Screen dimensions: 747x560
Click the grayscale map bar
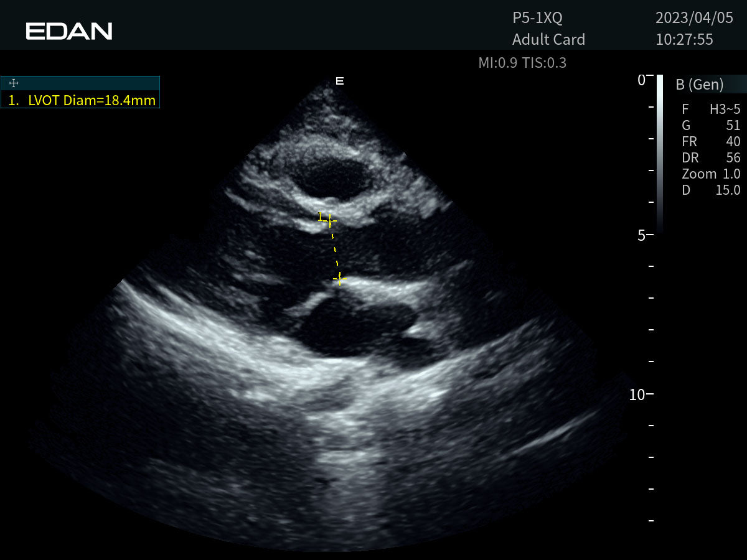(x=660, y=154)
